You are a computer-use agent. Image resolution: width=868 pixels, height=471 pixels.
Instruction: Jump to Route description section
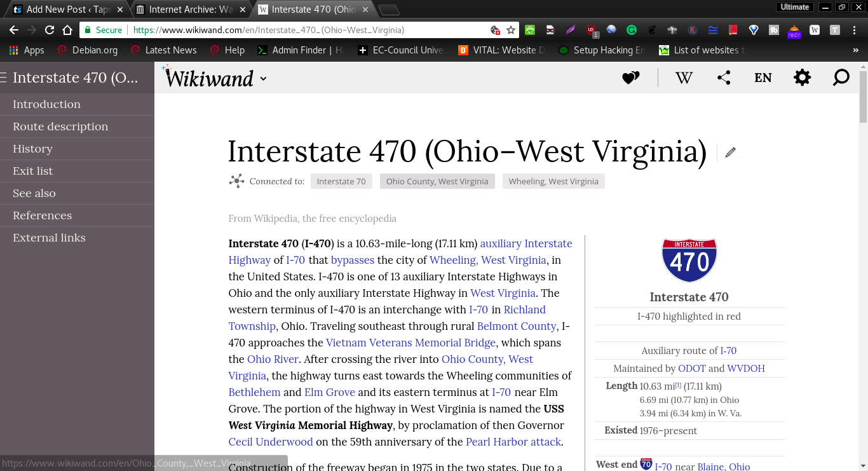click(77, 126)
